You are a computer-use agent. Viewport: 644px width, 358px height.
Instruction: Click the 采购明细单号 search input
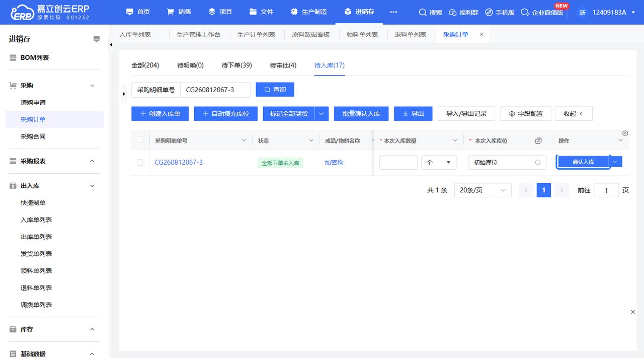pyautogui.click(x=215, y=90)
